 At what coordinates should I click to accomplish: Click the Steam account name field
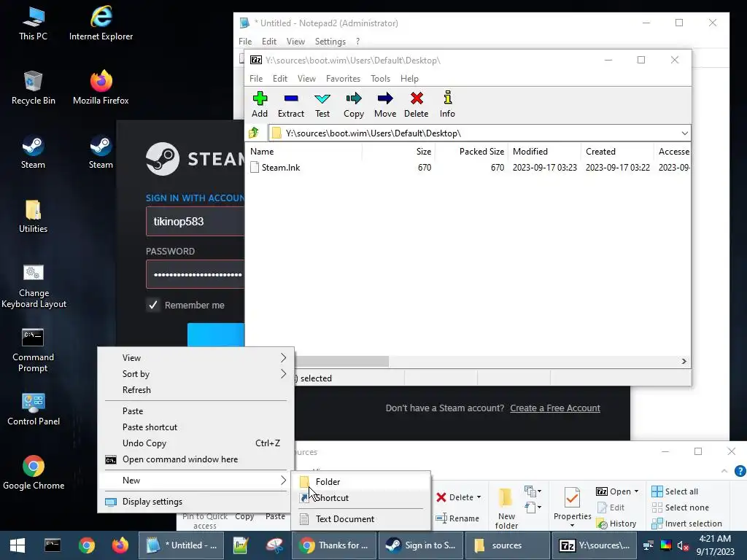pos(196,222)
